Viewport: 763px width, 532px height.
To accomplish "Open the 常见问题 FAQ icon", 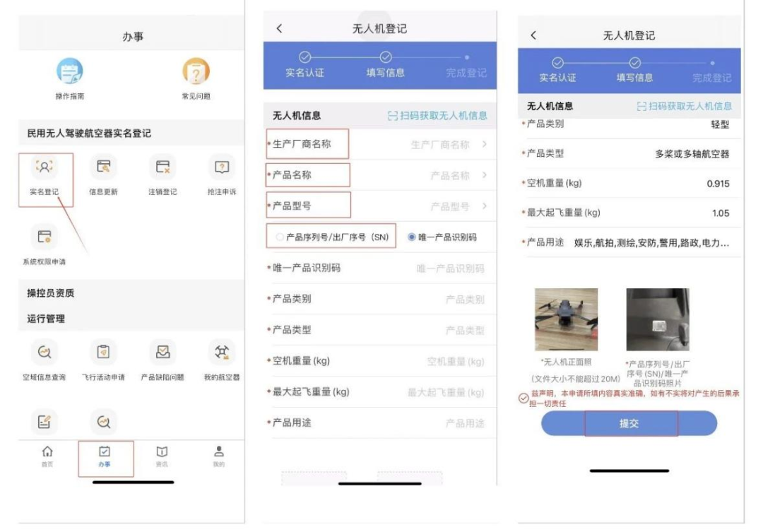I will pyautogui.click(x=196, y=72).
